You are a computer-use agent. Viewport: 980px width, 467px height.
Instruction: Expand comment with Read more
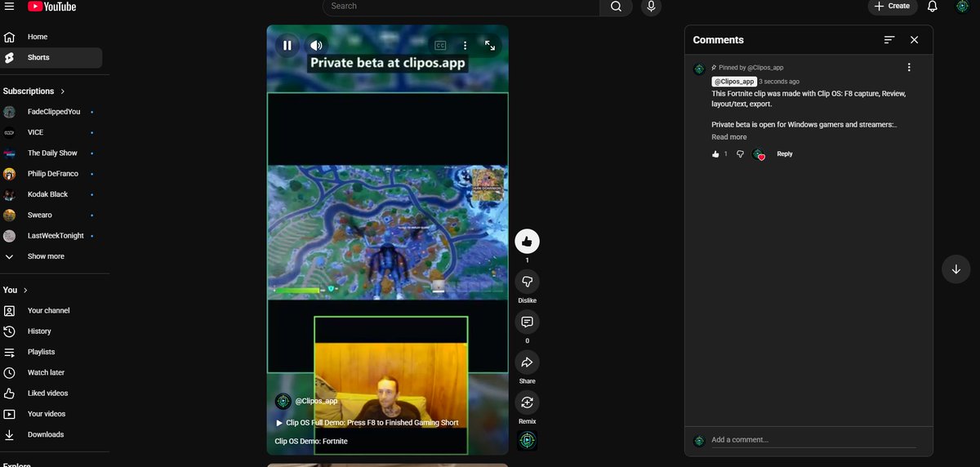(x=729, y=137)
